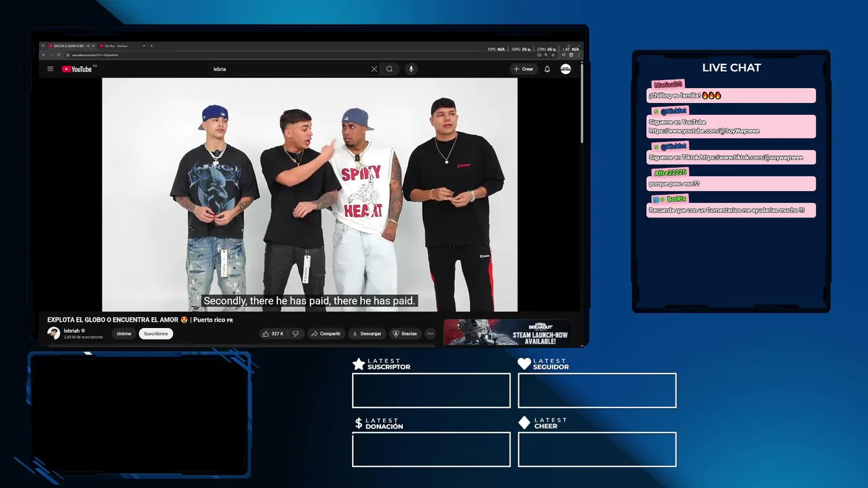The image size is (868, 488).
Task: Click the Unirme button
Action: [123, 333]
